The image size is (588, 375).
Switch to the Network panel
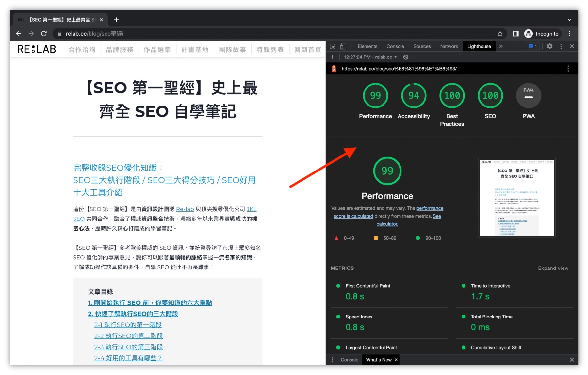click(449, 46)
